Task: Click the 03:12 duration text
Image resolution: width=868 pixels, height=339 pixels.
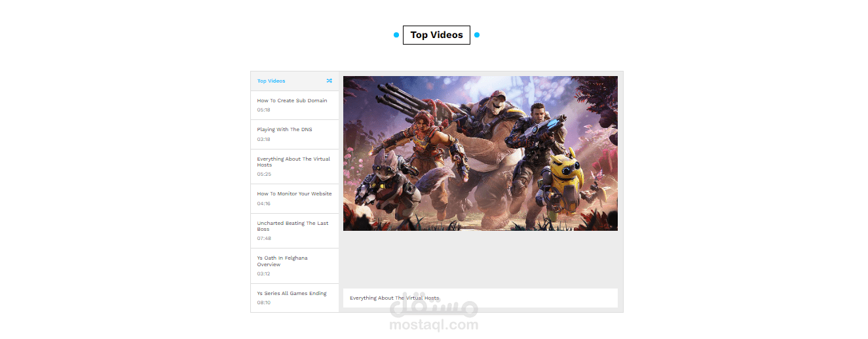Action: pyautogui.click(x=263, y=273)
